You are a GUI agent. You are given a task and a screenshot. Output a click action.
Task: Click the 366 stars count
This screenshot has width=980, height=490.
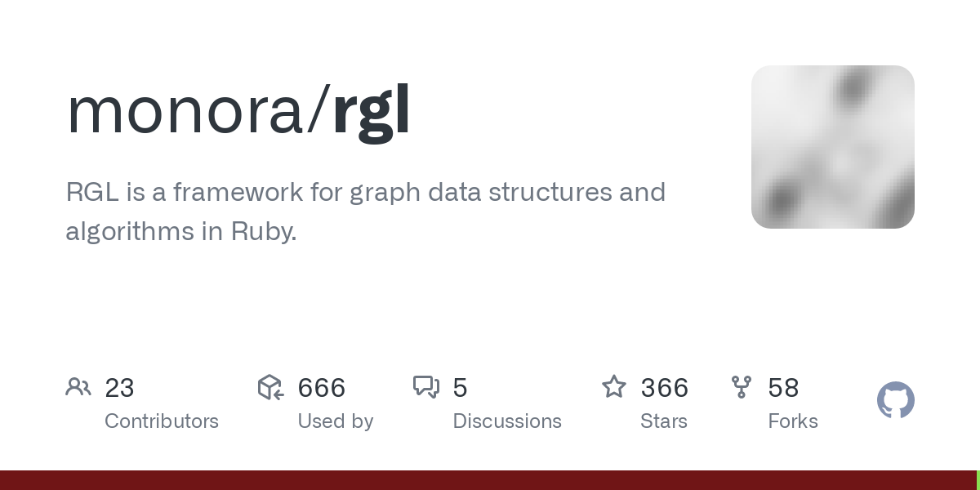[x=665, y=388]
